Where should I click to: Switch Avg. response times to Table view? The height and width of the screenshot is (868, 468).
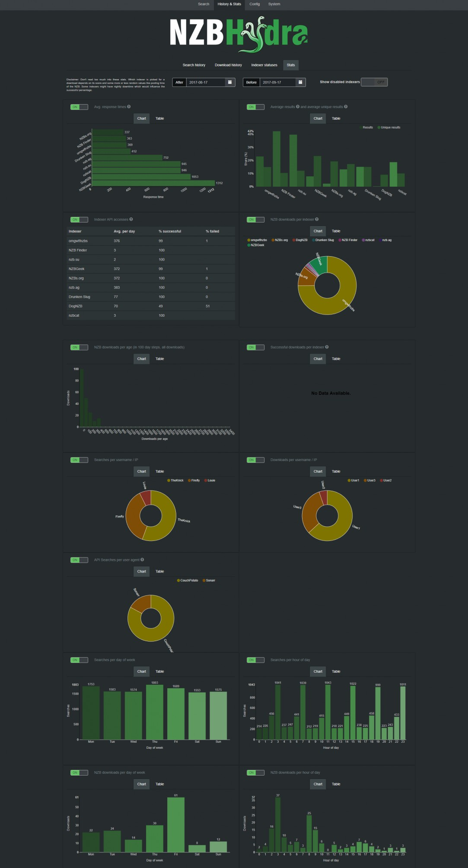point(160,118)
